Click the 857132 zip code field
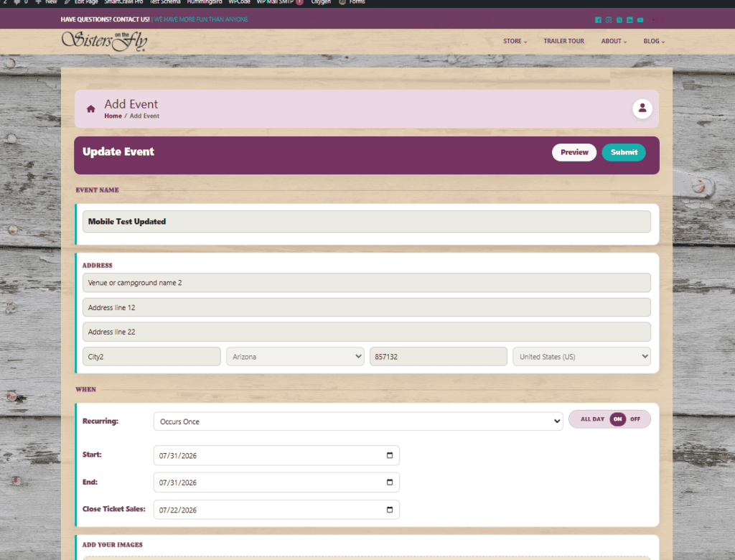Viewport: 735px width, 560px height. pos(439,356)
